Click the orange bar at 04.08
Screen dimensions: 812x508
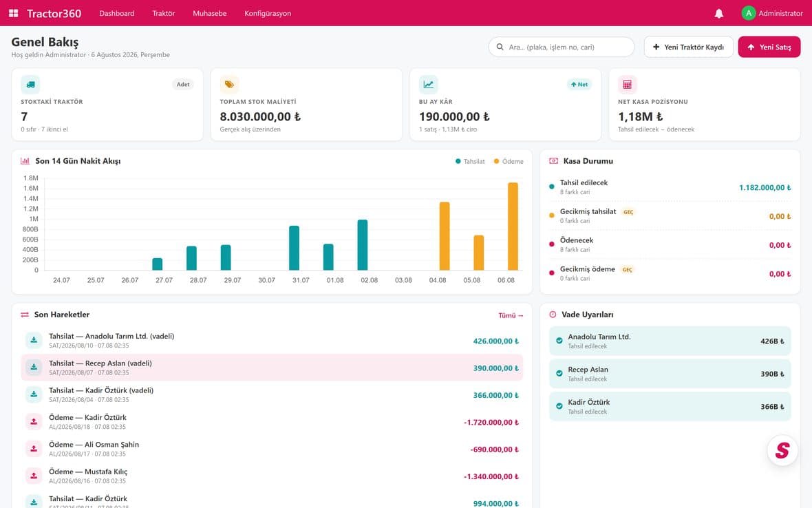click(445, 236)
